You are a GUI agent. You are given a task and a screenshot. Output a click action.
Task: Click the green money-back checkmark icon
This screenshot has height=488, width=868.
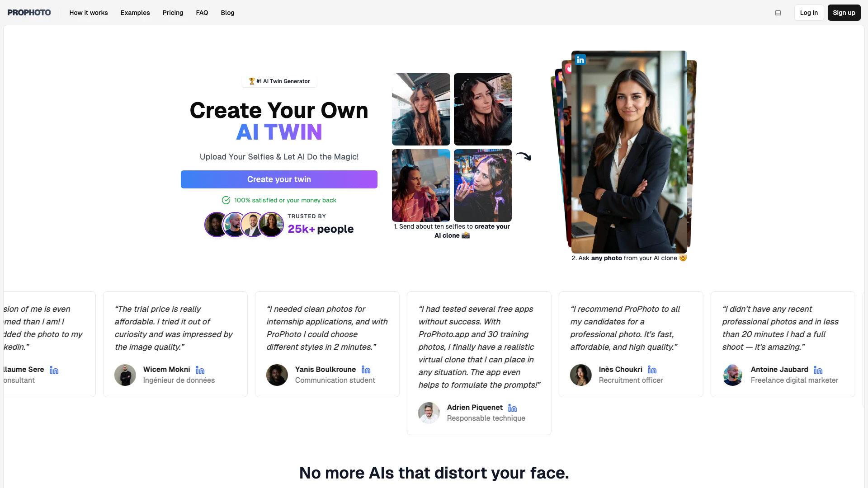click(226, 200)
